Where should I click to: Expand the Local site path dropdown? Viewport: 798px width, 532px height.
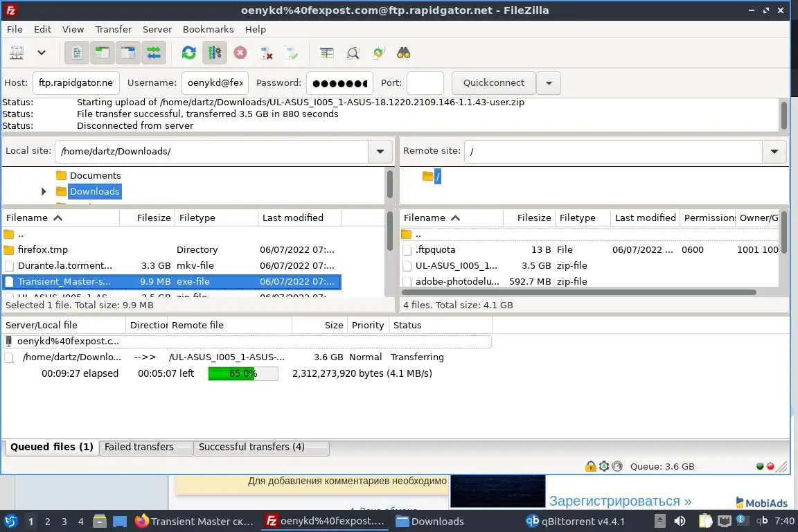point(380,151)
